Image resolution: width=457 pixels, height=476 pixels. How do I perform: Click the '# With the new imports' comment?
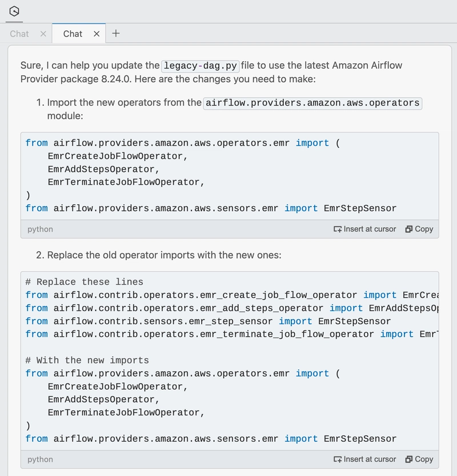(x=87, y=360)
